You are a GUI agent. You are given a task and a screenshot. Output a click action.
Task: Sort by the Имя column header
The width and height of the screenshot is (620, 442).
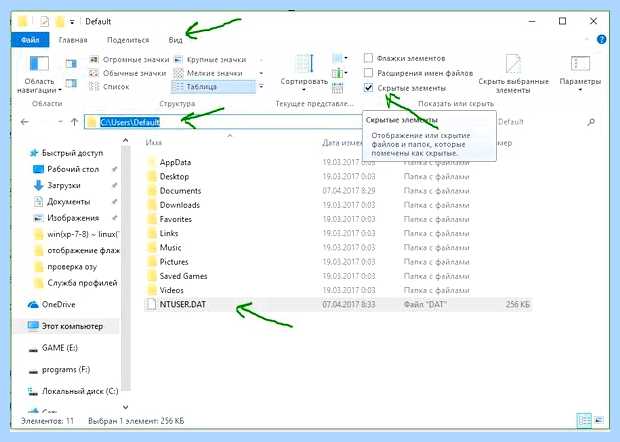pyautogui.click(x=154, y=143)
